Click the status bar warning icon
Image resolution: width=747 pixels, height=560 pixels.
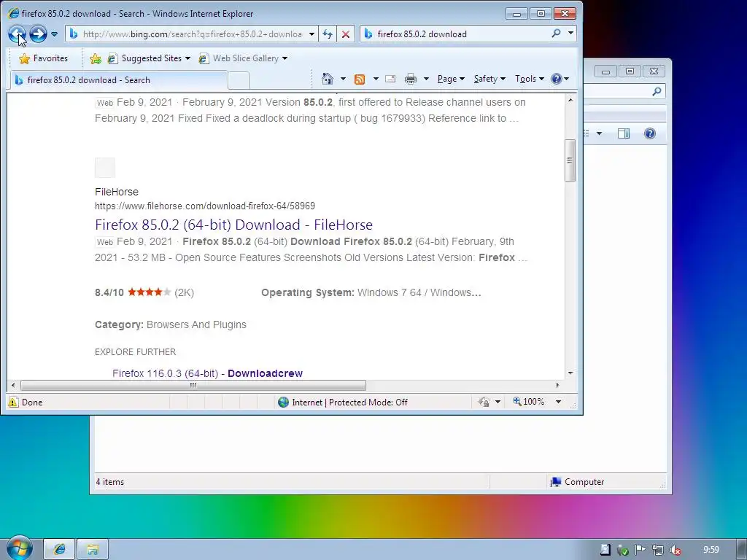coord(13,402)
